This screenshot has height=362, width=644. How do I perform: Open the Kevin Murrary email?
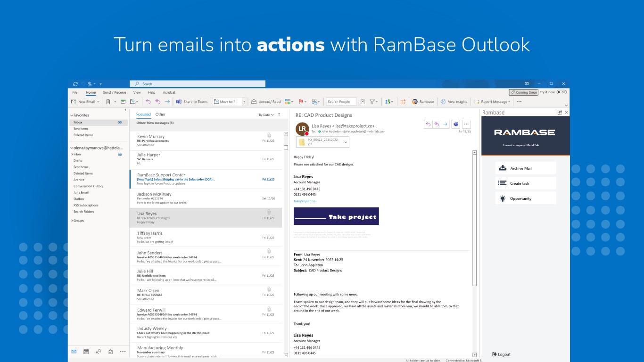click(x=206, y=140)
